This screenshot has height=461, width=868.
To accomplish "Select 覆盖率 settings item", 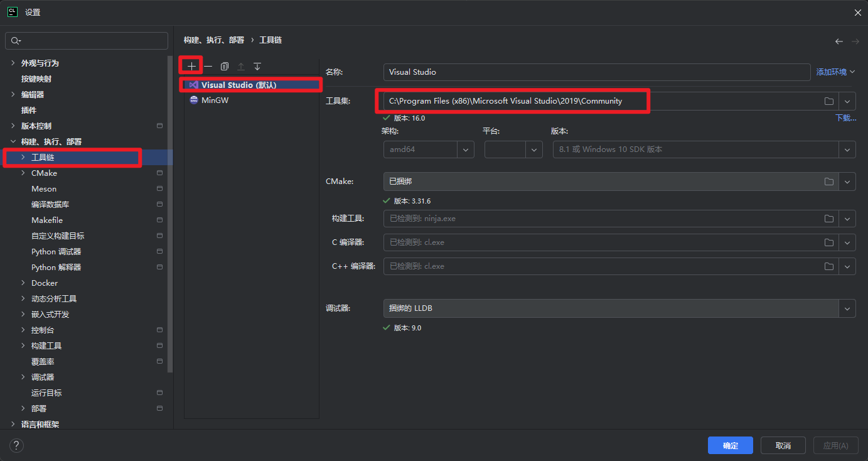I will 43,362.
